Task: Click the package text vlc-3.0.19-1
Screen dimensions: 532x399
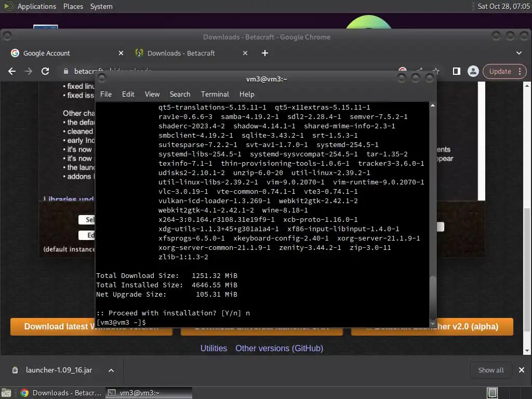Action: 183,191
